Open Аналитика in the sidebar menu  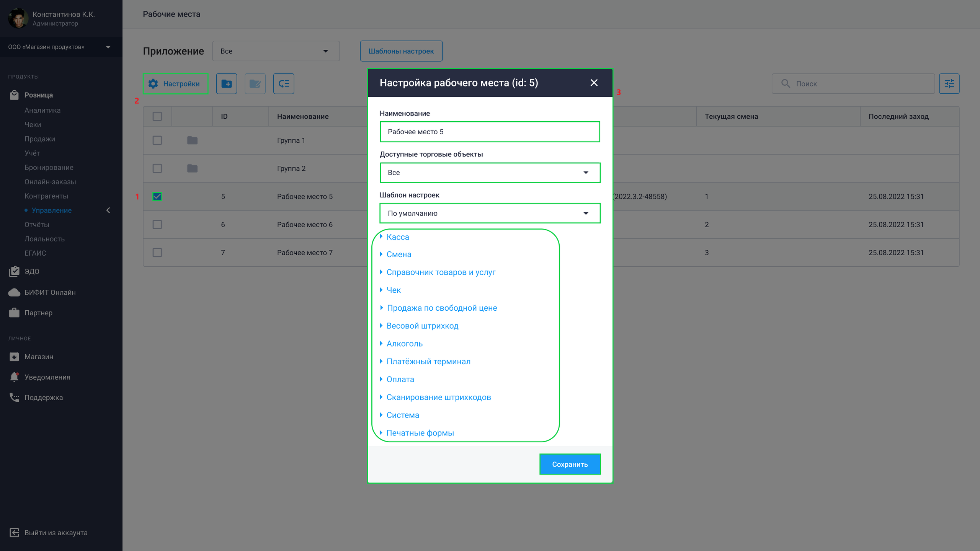pos(42,110)
